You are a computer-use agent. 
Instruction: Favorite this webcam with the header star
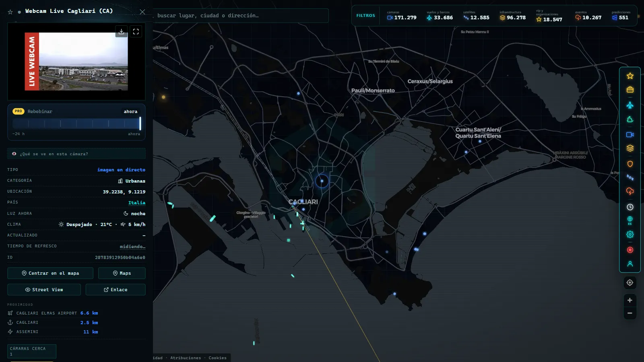pyautogui.click(x=10, y=12)
